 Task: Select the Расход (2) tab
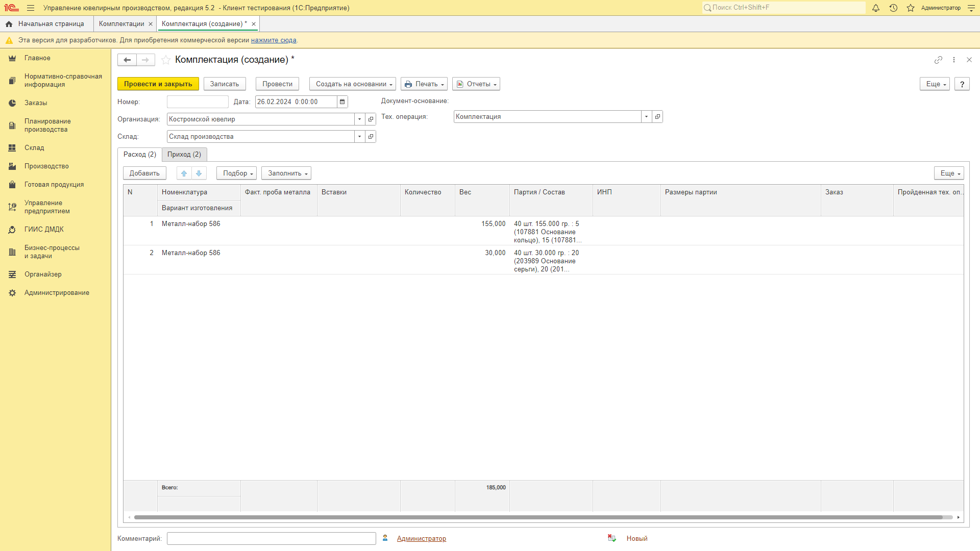tap(140, 155)
